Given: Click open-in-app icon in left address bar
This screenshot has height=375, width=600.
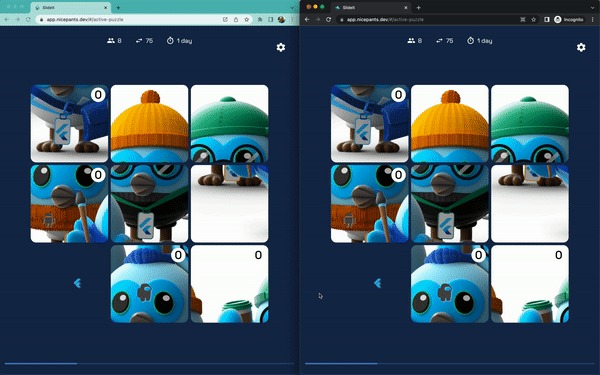Looking at the screenshot, I should 225,20.
